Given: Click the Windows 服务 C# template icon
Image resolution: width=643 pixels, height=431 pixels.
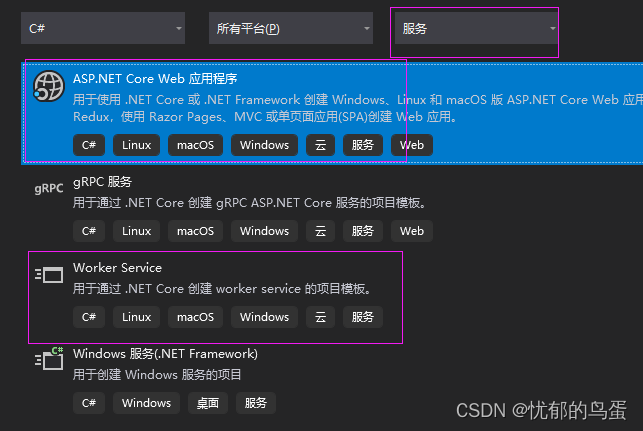Looking at the screenshot, I should click(49, 358).
